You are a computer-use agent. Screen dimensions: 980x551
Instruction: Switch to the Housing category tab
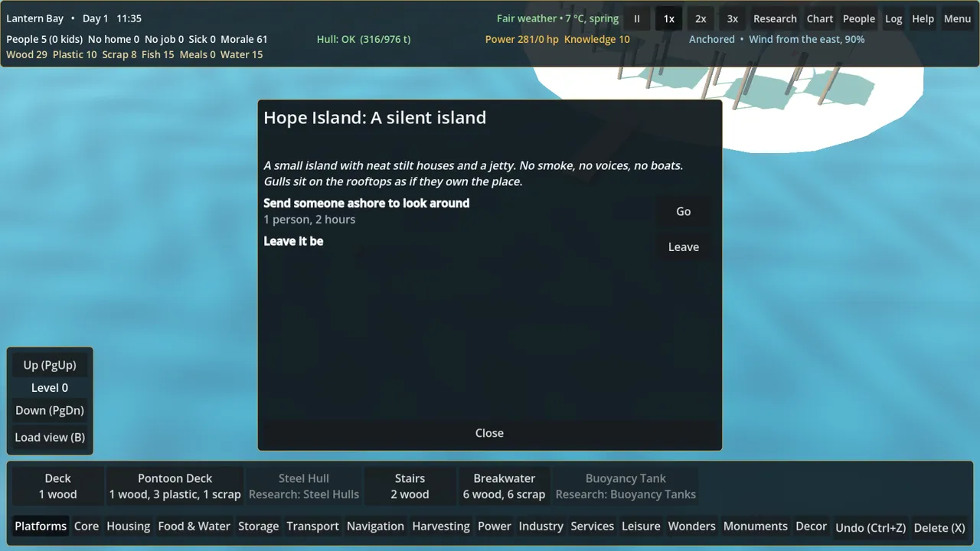(128, 527)
